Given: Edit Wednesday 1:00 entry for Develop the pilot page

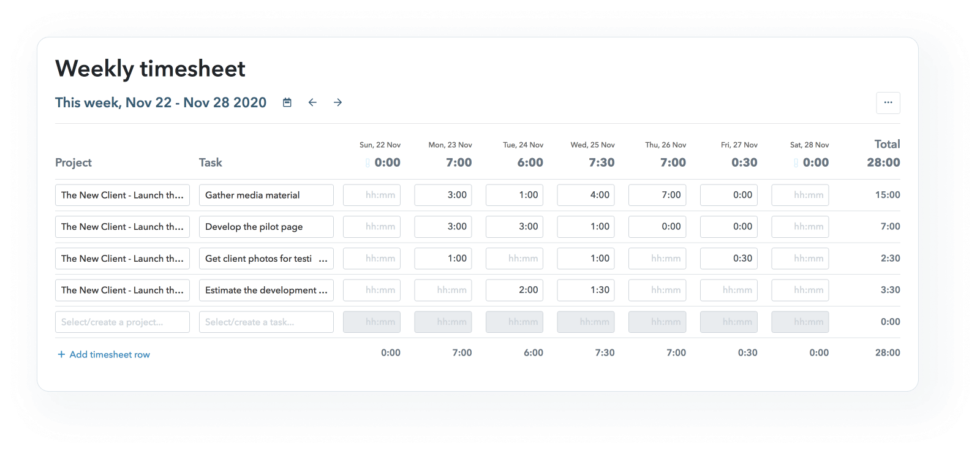Looking at the screenshot, I should point(586,227).
